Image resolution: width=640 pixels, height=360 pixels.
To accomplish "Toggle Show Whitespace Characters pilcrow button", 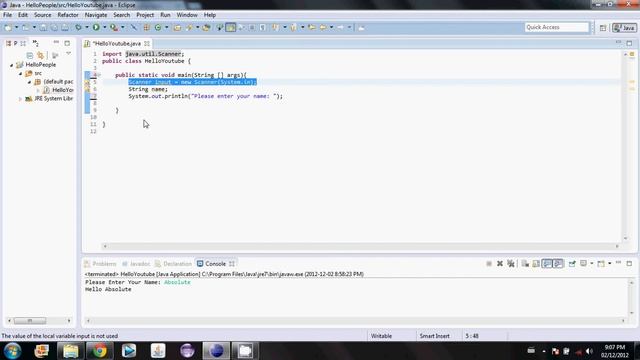I will 263,27.
